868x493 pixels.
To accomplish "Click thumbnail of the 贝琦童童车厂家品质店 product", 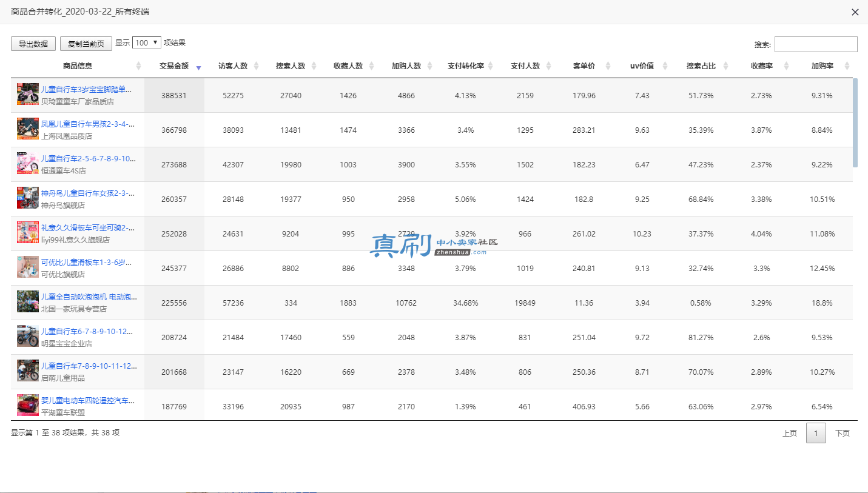I will tap(28, 94).
